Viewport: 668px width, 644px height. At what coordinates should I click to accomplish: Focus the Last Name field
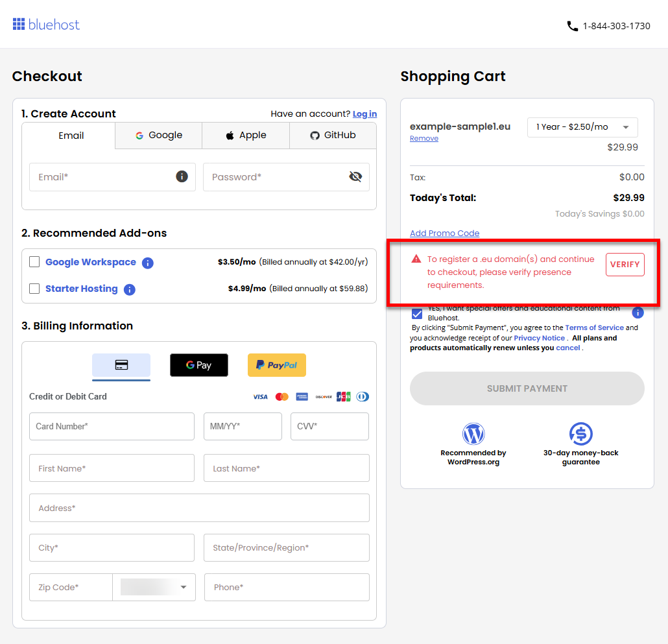(x=287, y=468)
